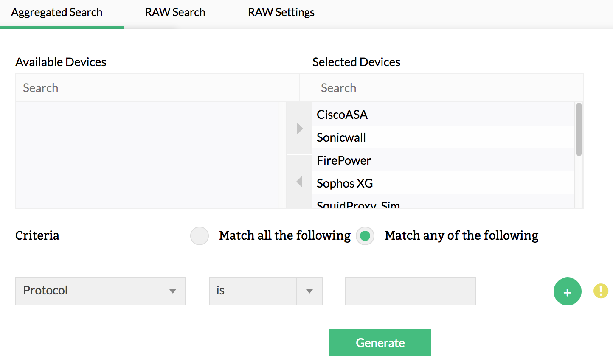Select the Match all the following radio button

[199, 236]
